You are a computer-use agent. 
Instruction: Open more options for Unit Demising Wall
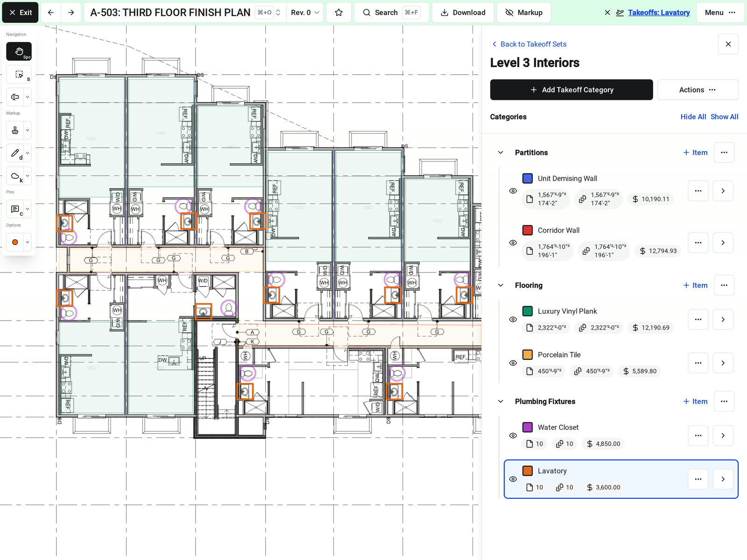[x=698, y=191]
